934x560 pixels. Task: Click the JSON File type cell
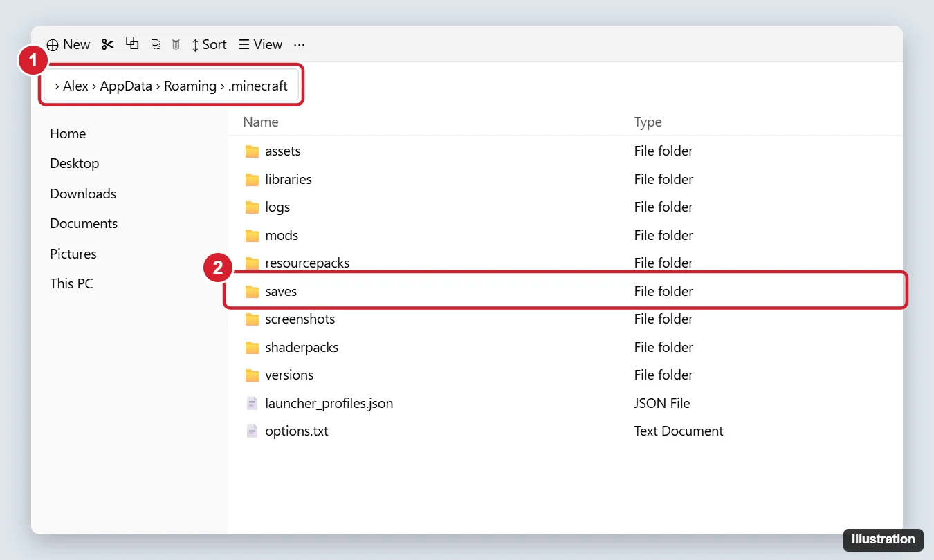[x=662, y=403]
